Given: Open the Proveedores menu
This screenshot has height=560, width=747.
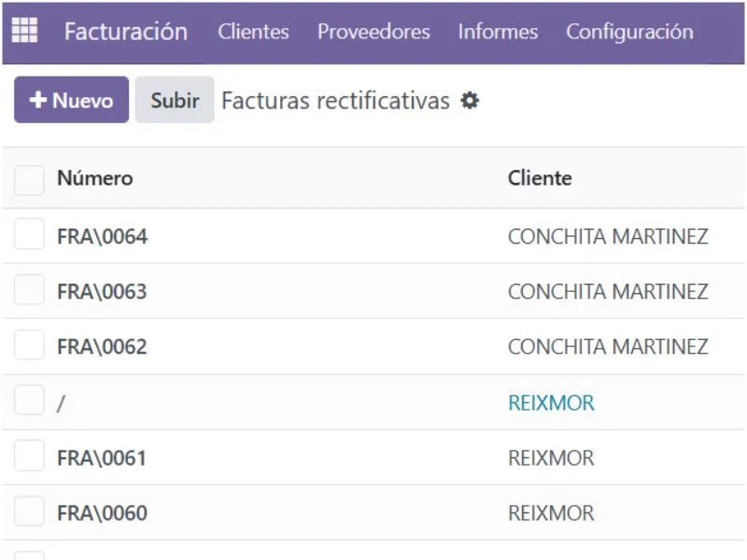Looking at the screenshot, I should [373, 32].
